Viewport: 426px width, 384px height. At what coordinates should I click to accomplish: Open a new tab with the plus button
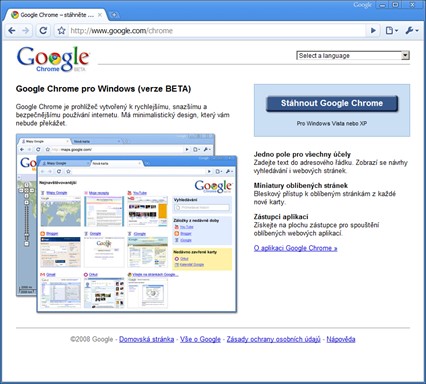[114, 15]
